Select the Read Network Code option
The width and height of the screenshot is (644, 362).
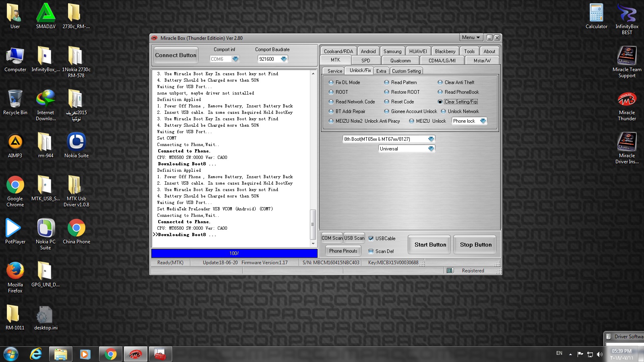click(x=352, y=102)
